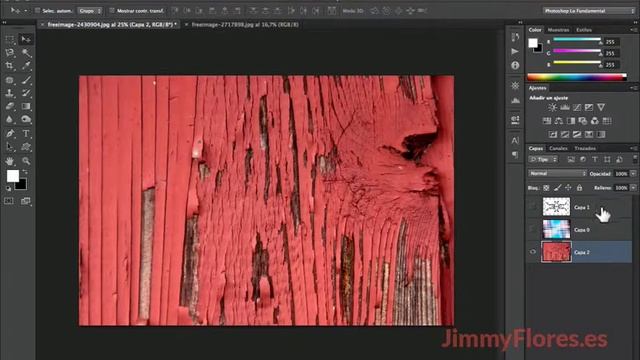The width and height of the screenshot is (640, 360).
Task: Switch to the Trazados tab
Action: tap(585, 148)
